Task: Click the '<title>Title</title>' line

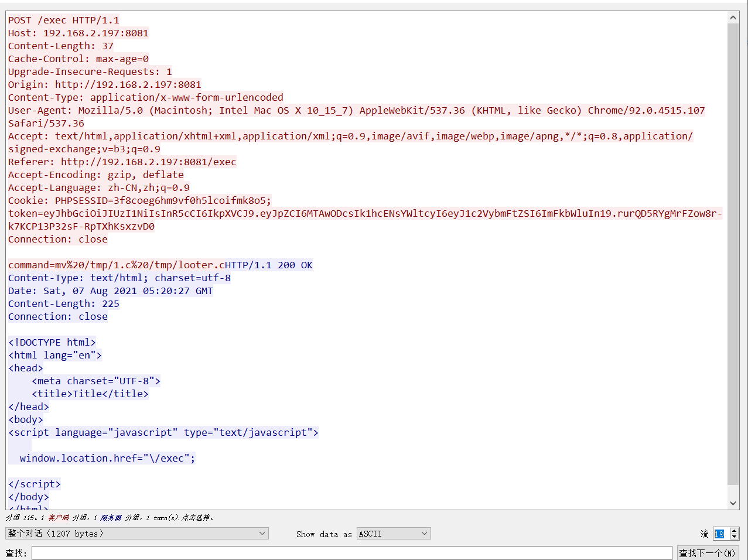Action: click(x=90, y=394)
